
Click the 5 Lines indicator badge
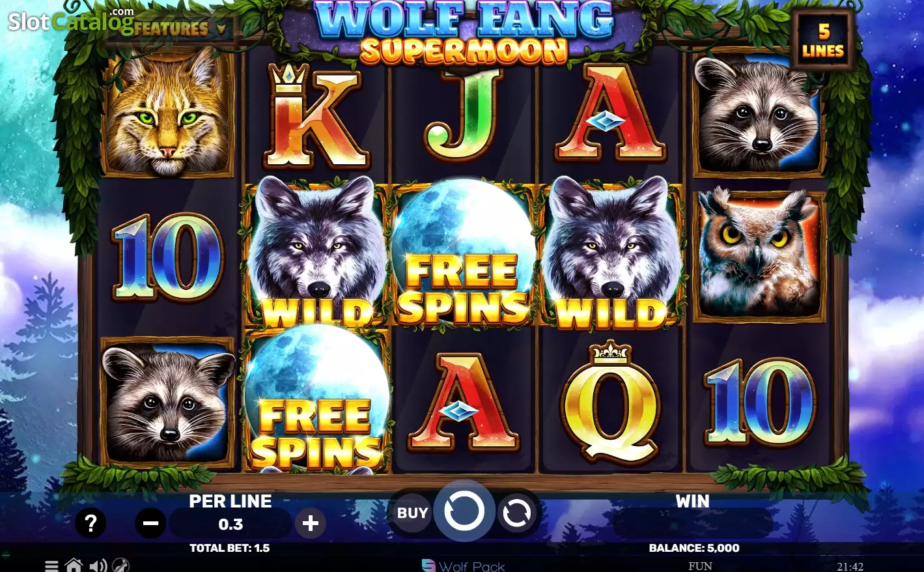pyautogui.click(x=823, y=40)
